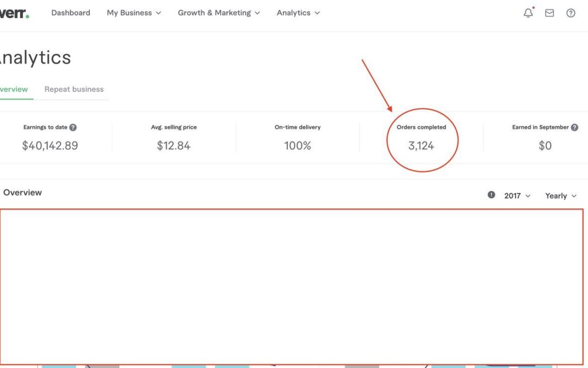588x368 pixels.
Task: Click the help question mark in header
Action: (571, 13)
